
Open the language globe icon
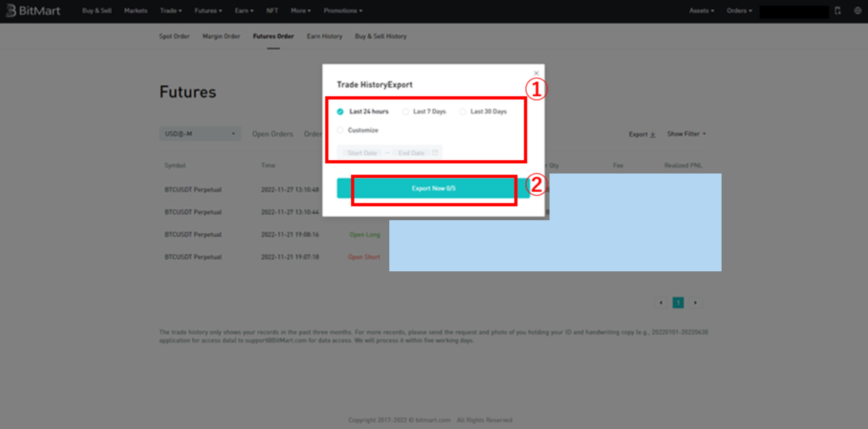[858, 11]
